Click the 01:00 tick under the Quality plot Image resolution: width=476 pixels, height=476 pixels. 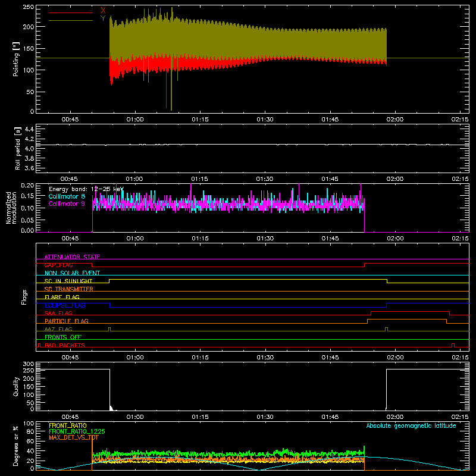coord(135,417)
